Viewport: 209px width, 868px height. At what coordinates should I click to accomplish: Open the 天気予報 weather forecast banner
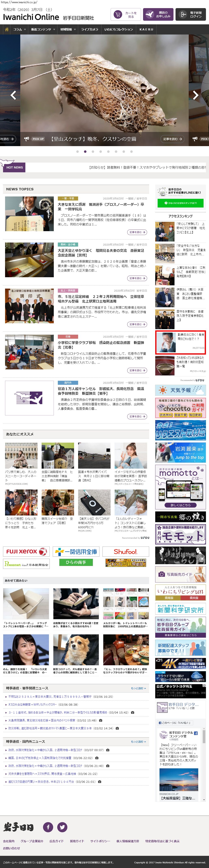[180, 390]
